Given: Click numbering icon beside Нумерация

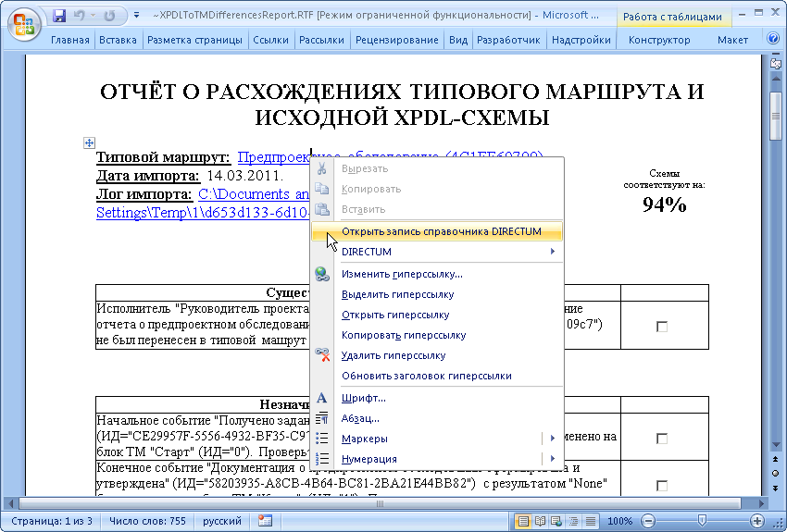Looking at the screenshot, I should coord(321,459).
